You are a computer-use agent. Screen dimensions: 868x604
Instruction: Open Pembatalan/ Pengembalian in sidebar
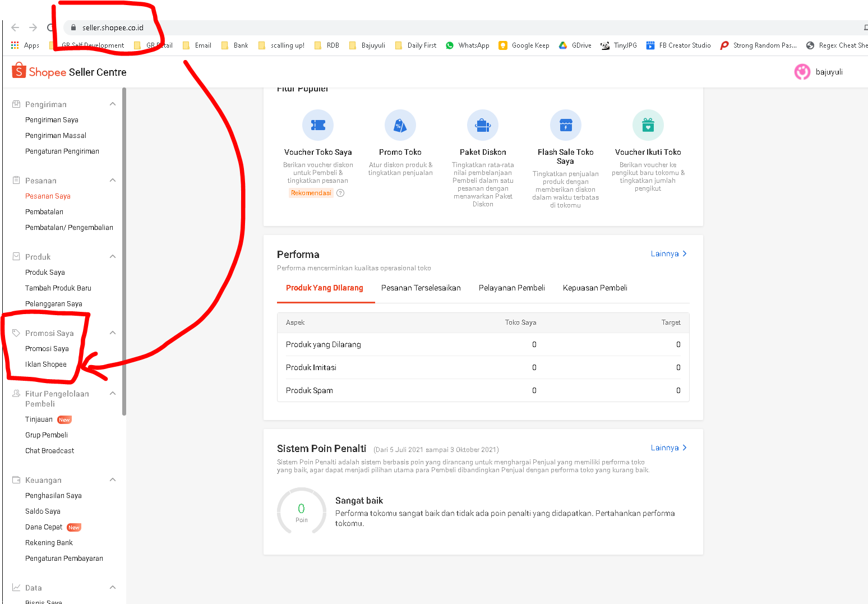tap(69, 228)
